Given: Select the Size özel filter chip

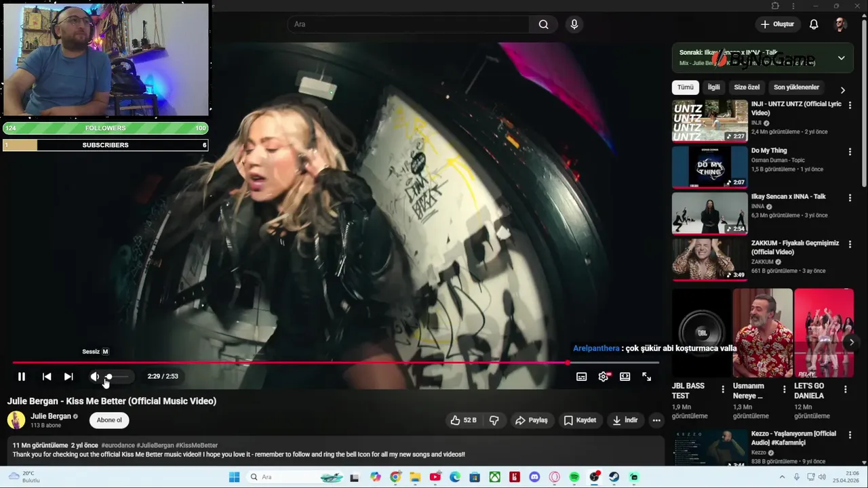Looking at the screenshot, I should click(747, 87).
